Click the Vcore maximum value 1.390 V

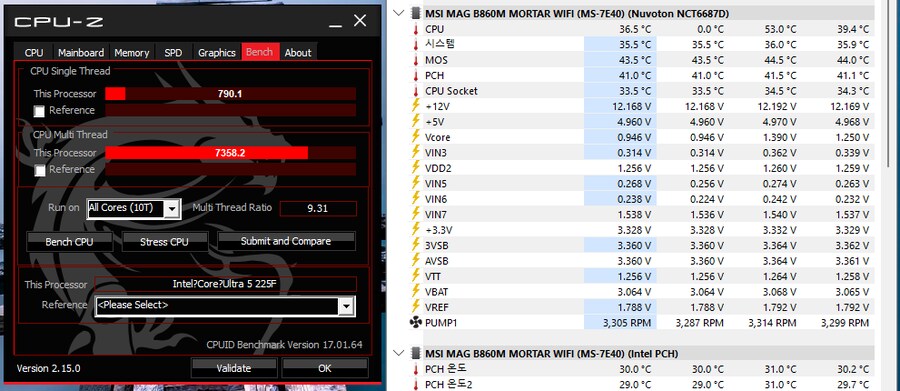pyautogui.click(x=779, y=137)
